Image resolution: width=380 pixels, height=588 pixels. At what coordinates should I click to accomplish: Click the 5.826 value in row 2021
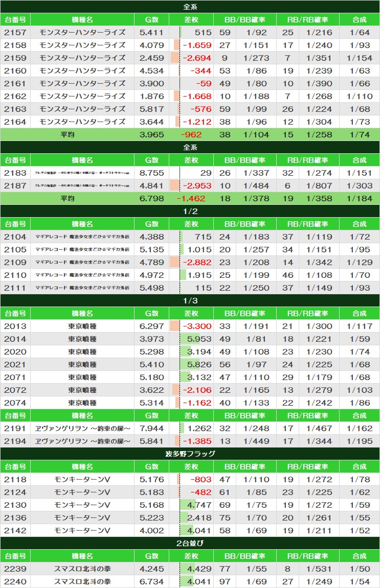pos(199,364)
